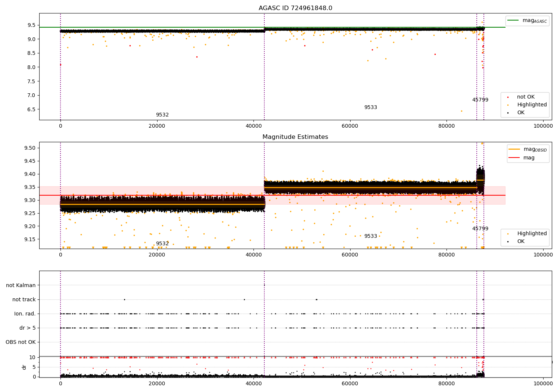This screenshot has width=560, height=392.
Task: Click the 20000 x-tick under the bottom plot
Action: click(x=157, y=384)
